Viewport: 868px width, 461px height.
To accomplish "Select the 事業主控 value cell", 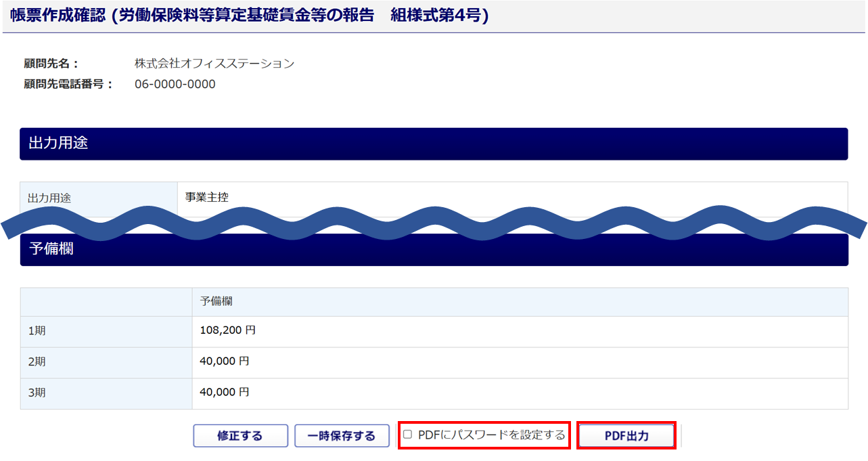I will click(207, 198).
